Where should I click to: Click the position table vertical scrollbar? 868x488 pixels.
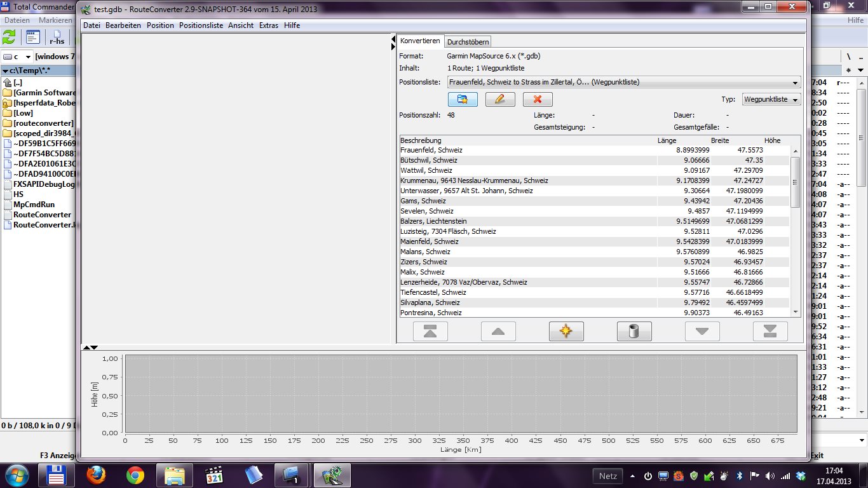coord(795,181)
